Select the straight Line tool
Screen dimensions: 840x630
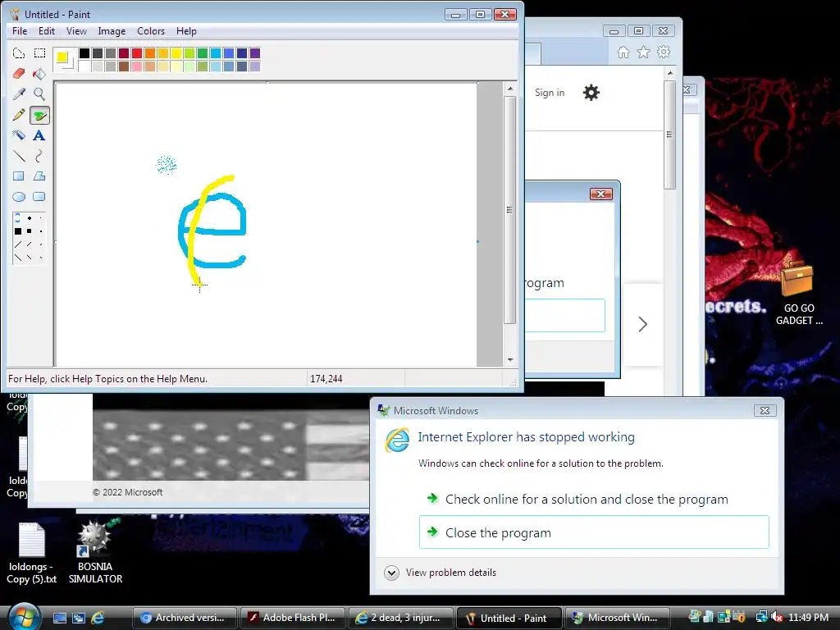click(19, 156)
